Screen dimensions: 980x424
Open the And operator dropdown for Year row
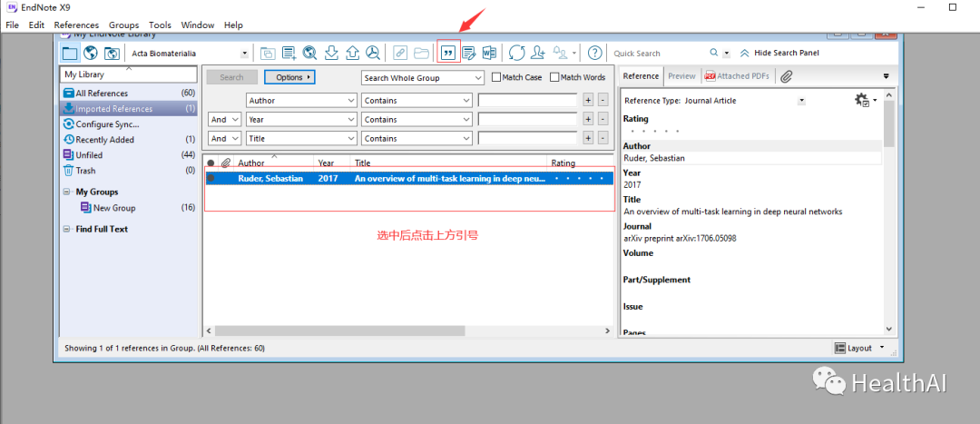click(x=225, y=120)
